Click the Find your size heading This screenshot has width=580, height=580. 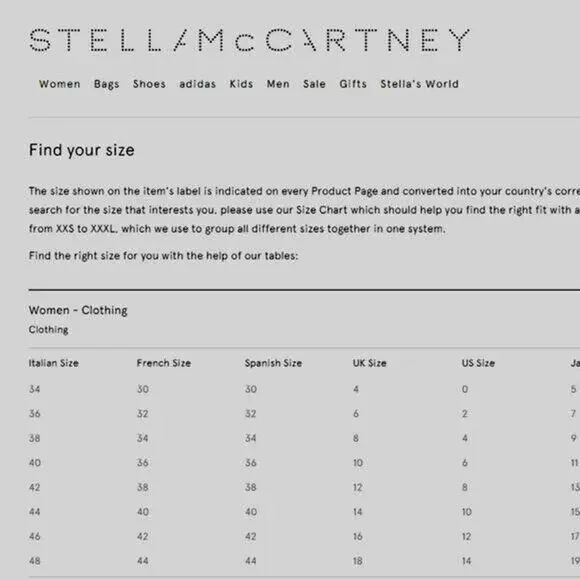click(x=82, y=150)
